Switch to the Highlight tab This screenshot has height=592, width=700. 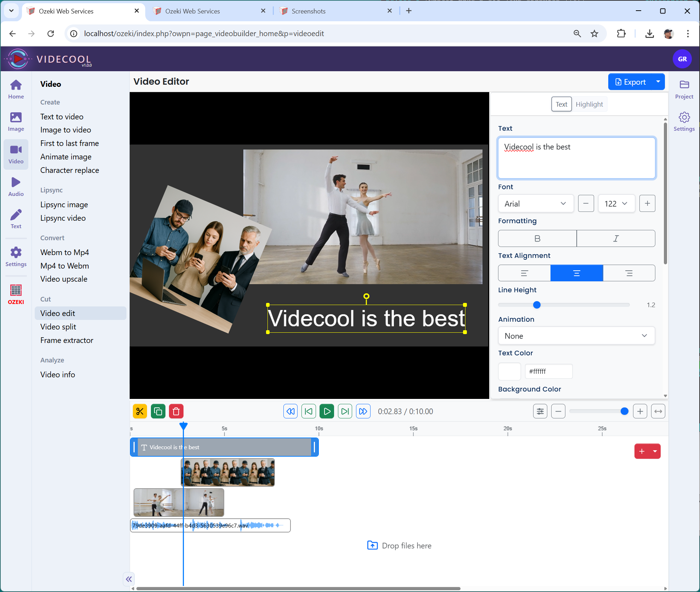(589, 104)
